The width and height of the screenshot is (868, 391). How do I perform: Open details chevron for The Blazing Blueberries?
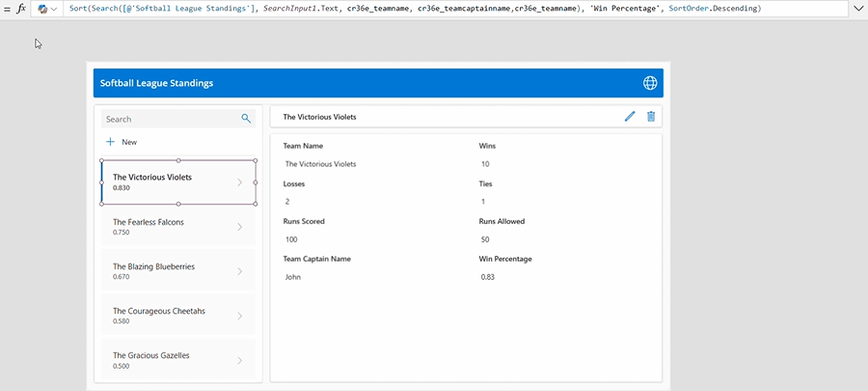pyautogui.click(x=239, y=271)
